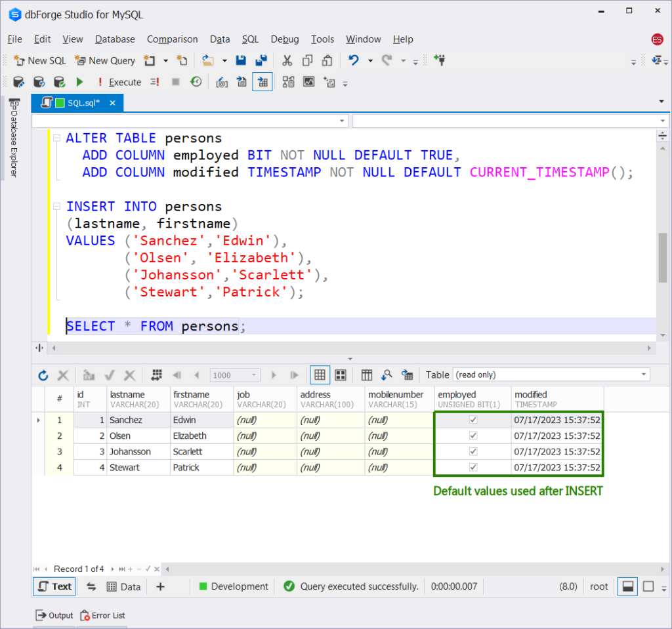Screen dimensions: 672x629
Task: Open the right code navigation dropdown
Action: coord(663,121)
